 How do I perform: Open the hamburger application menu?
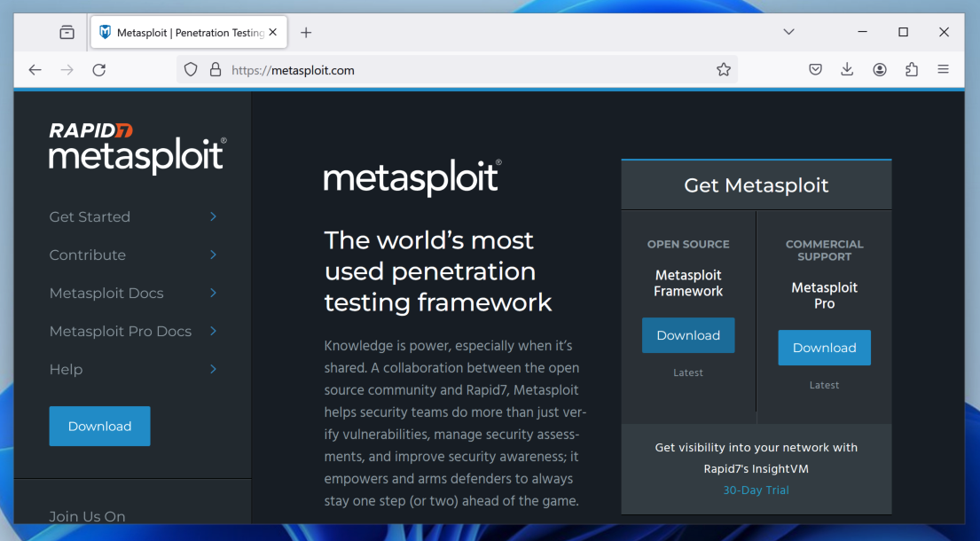[943, 69]
